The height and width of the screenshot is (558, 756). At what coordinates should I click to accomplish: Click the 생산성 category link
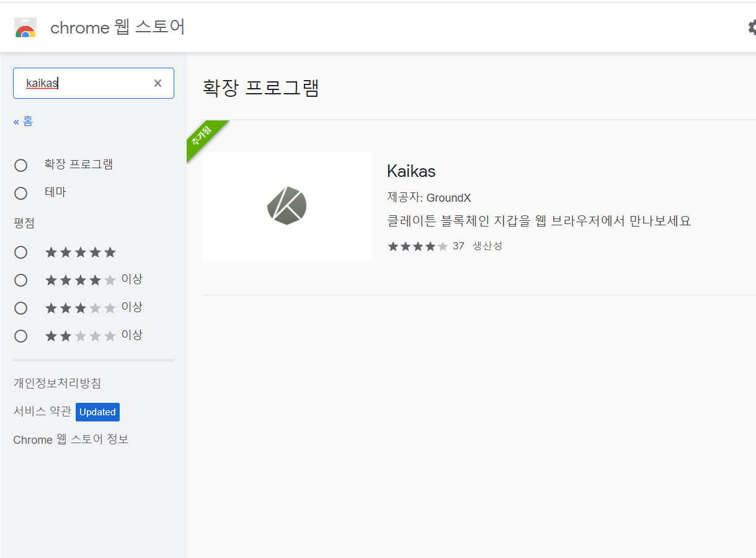point(487,246)
